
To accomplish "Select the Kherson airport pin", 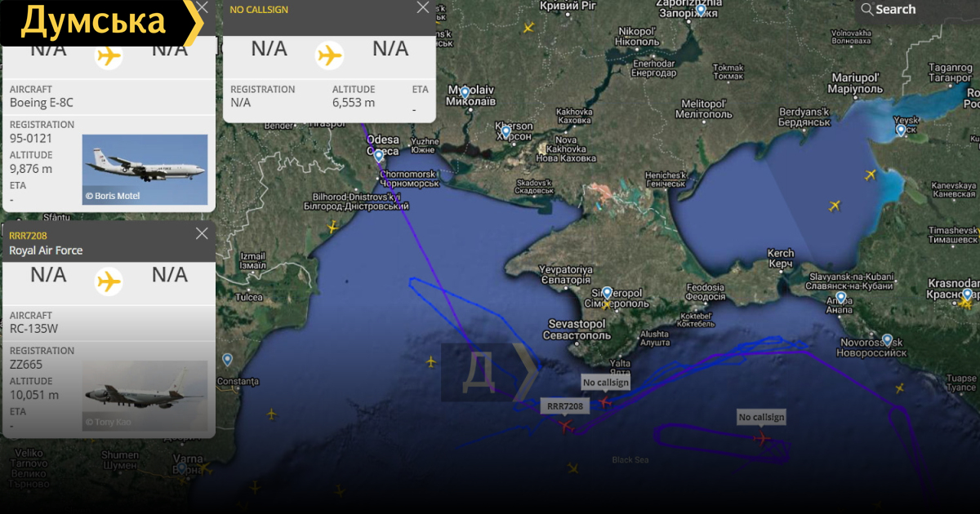I will [506, 131].
